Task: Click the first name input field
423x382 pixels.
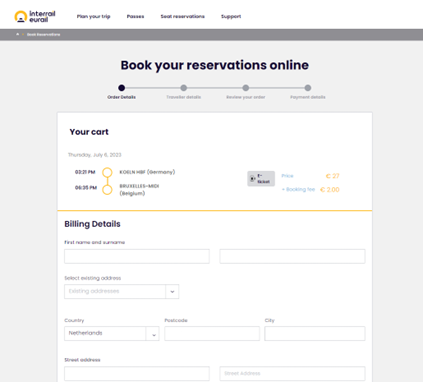Action: pyautogui.click(x=137, y=256)
